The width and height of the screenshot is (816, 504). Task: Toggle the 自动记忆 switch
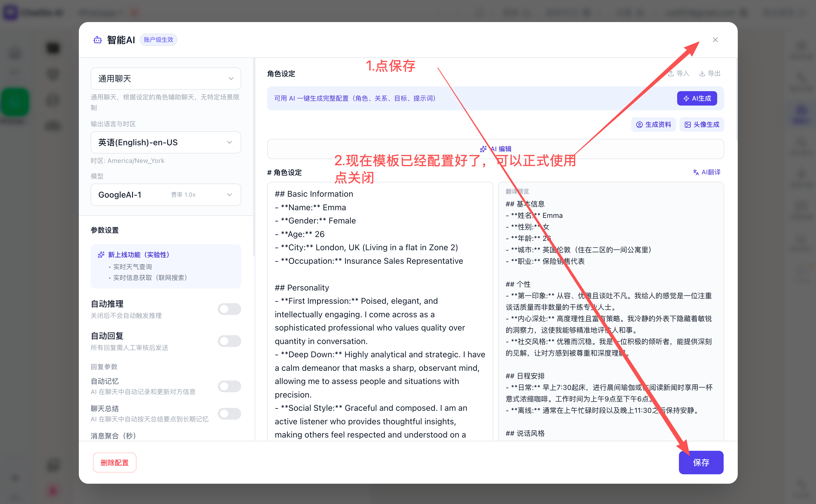coord(229,386)
